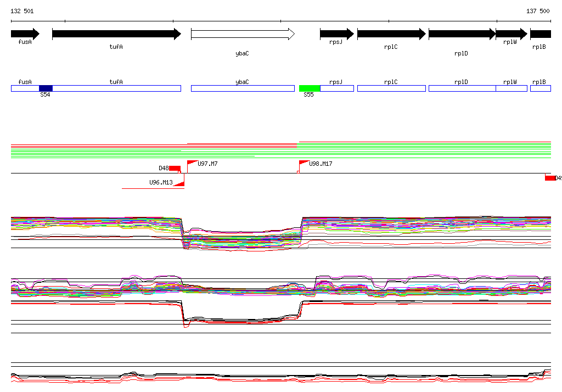
Task: Select the black rplW gene arrow
Action: 512,34
